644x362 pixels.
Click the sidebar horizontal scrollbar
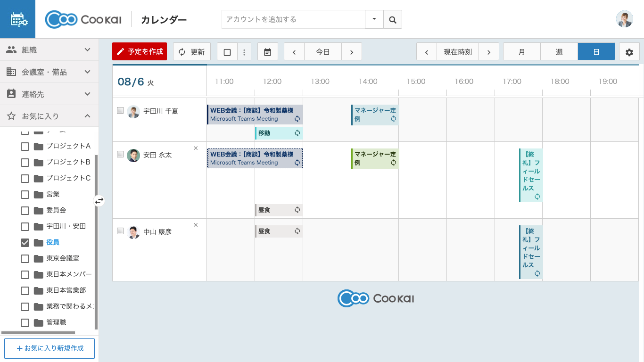click(x=38, y=333)
